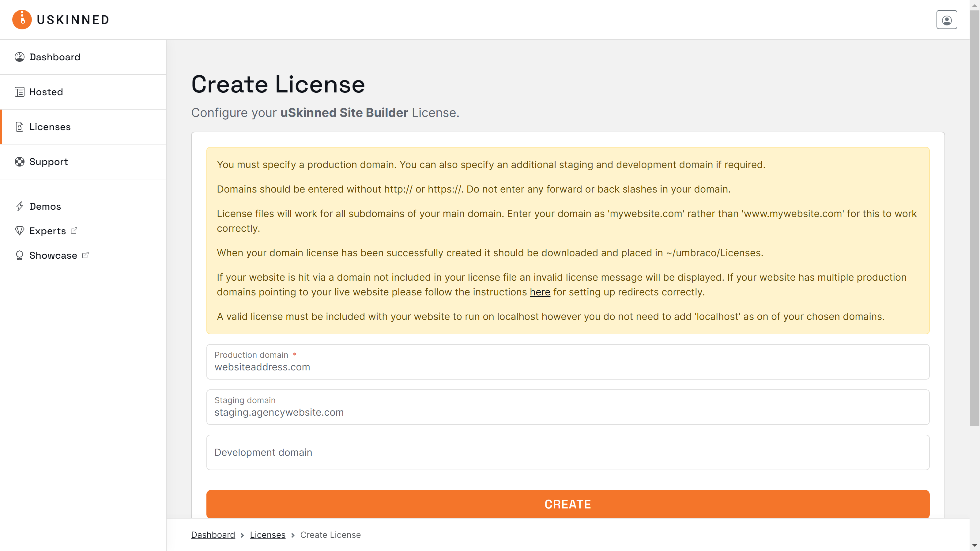
Task: Click the Hosted list icon
Action: coord(19,92)
